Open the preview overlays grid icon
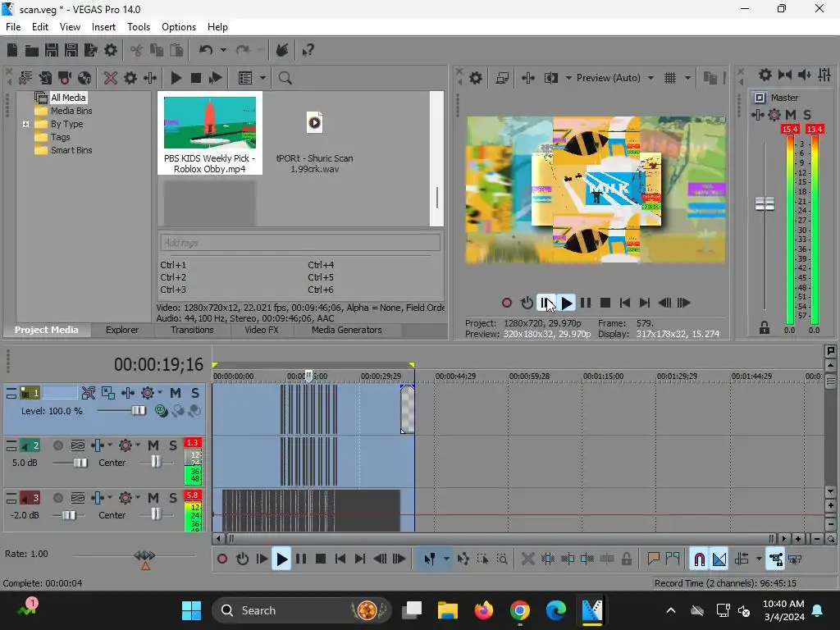The height and width of the screenshot is (630, 840). [x=670, y=78]
